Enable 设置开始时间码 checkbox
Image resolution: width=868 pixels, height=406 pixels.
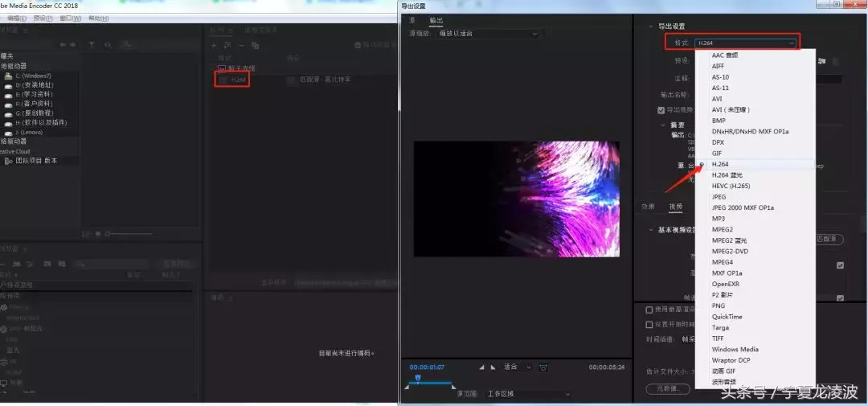[x=649, y=325]
